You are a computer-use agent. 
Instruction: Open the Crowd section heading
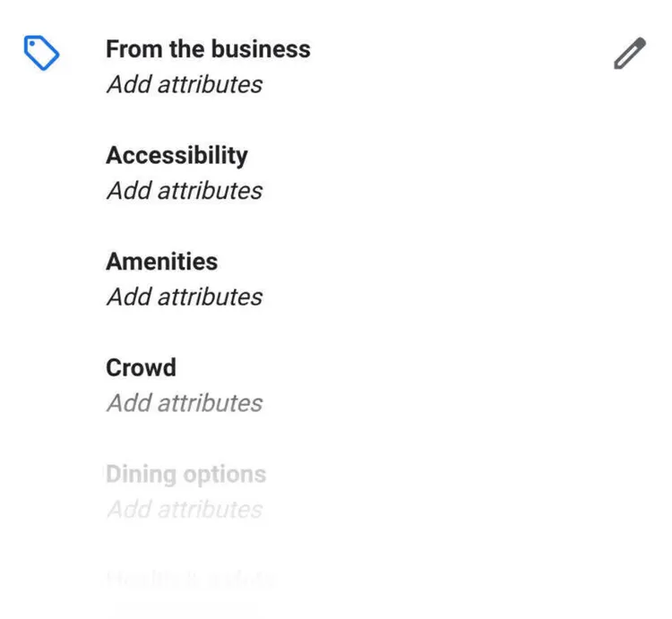(141, 367)
